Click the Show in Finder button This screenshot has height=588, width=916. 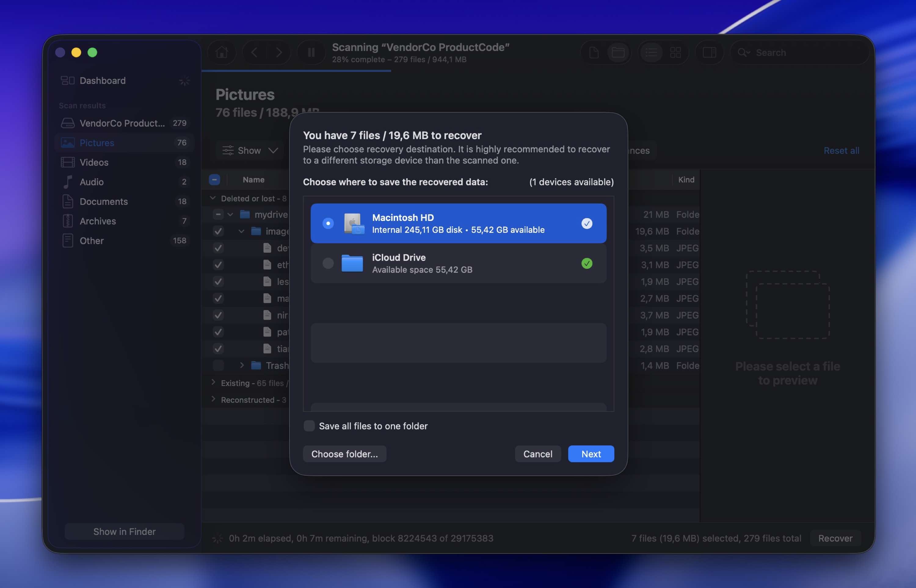tap(125, 532)
